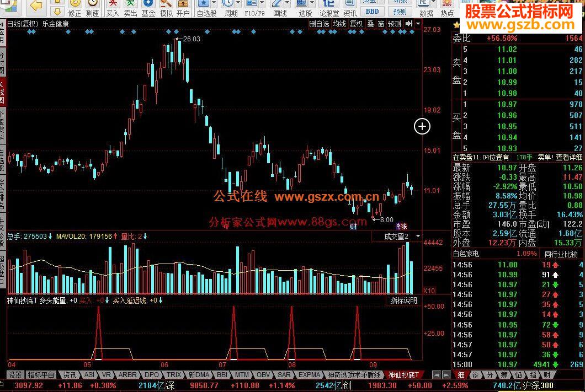
Task: Click the 资讯 news toolbar icon
Action: point(349,8)
